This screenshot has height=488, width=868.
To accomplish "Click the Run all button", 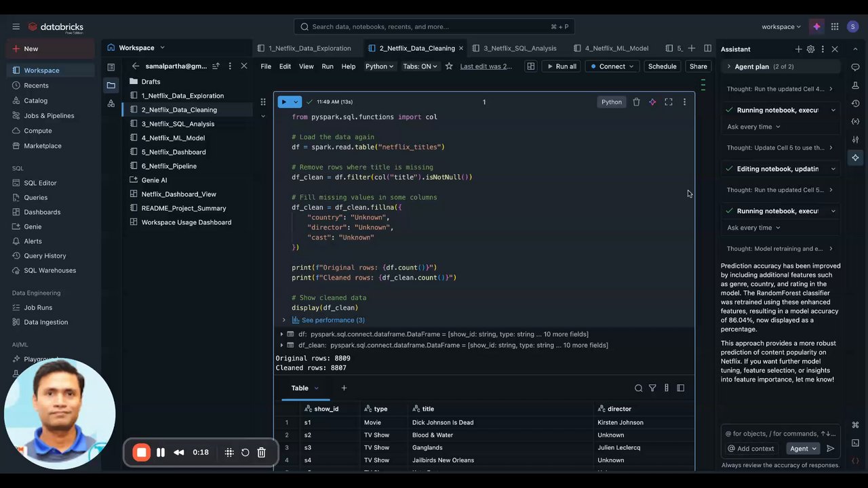I will point(561,66).
